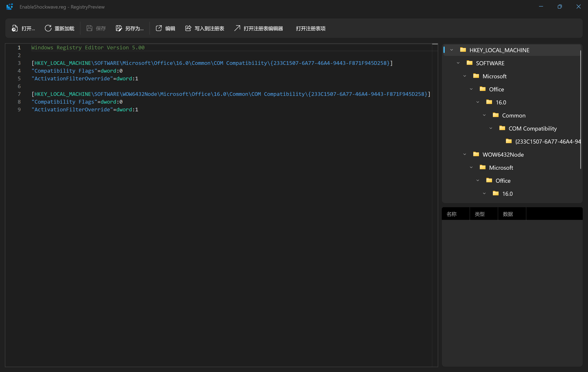Click the greyed-out Save (保存) disk icon

tap(89, 28)
